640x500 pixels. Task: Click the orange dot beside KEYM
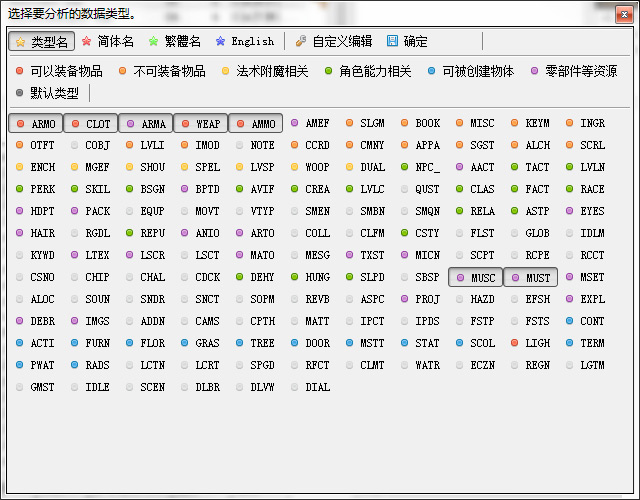(515, 123)
